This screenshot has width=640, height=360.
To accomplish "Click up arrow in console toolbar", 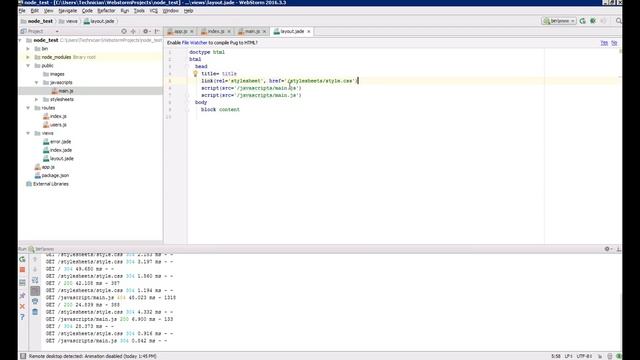I will click(35, 259).
